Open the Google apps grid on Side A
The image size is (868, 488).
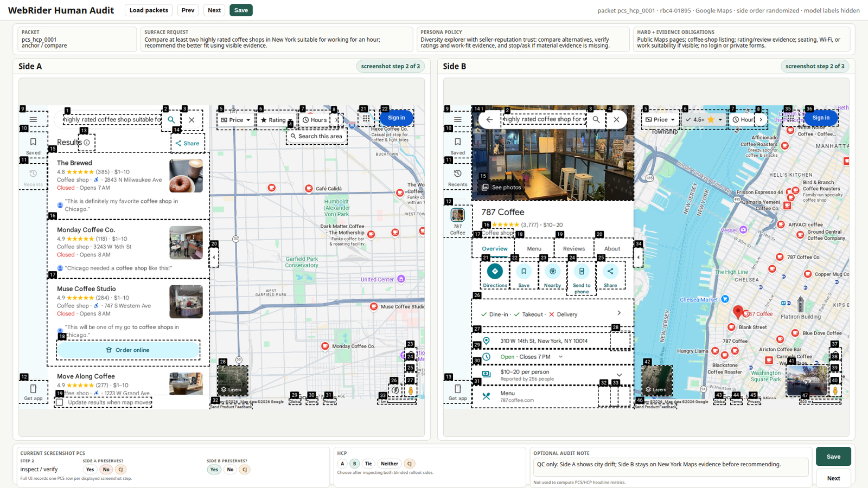(367, 118)
